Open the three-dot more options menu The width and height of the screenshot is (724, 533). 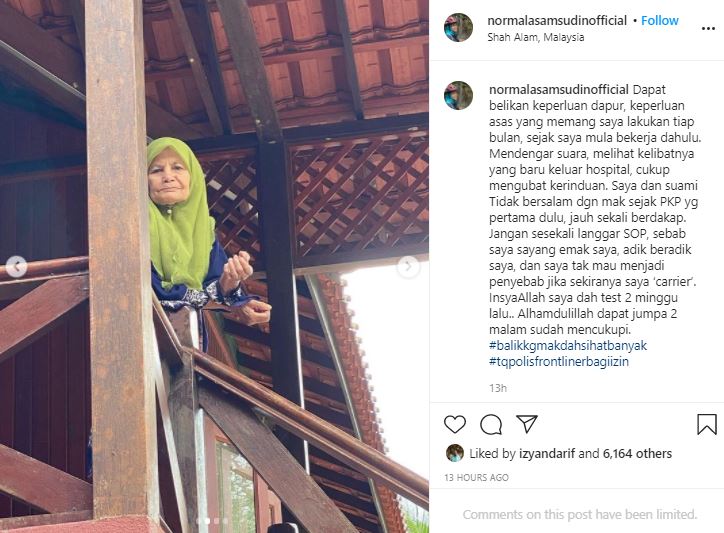(x=708, y=29)
